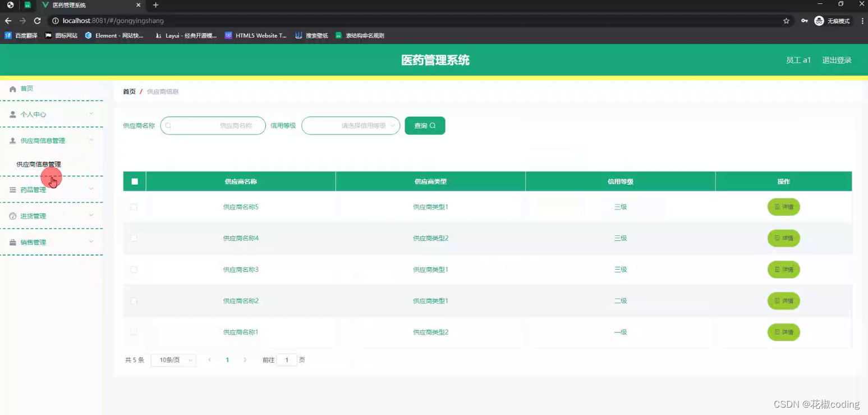868x415 pixels.
Task: Collapse the 供应商信息管理 menu chevron
Action: (91, 140)
